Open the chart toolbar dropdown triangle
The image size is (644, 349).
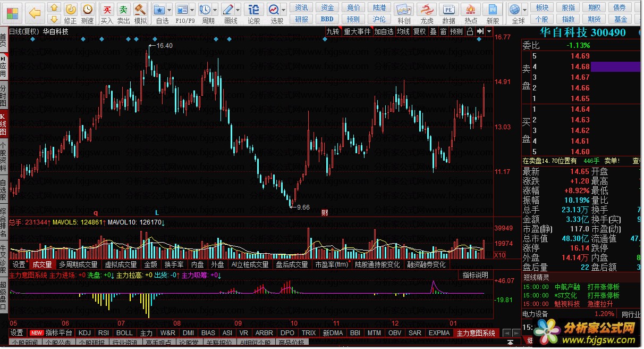tap(489, 31)
